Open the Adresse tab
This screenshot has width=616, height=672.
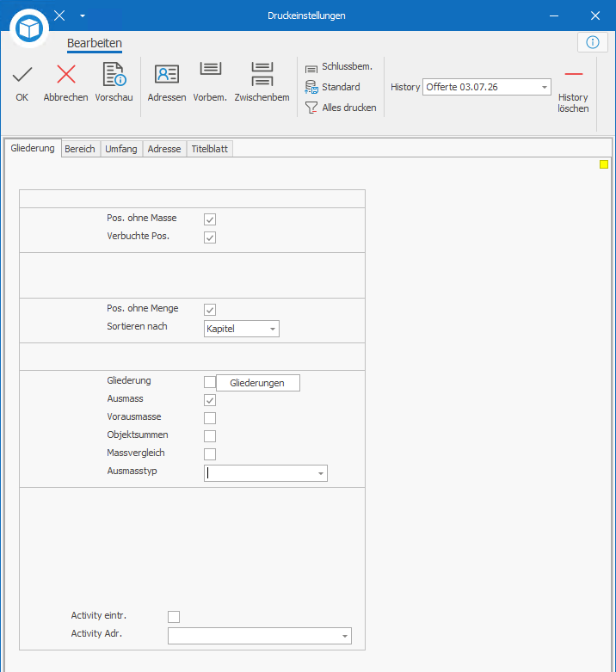(x=164, y=149)
